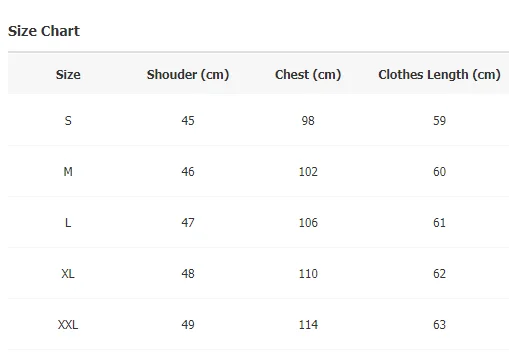The image size is (509, 360).
Task: Click chest value 110 in XL row
Action: [x=308, y=274]
